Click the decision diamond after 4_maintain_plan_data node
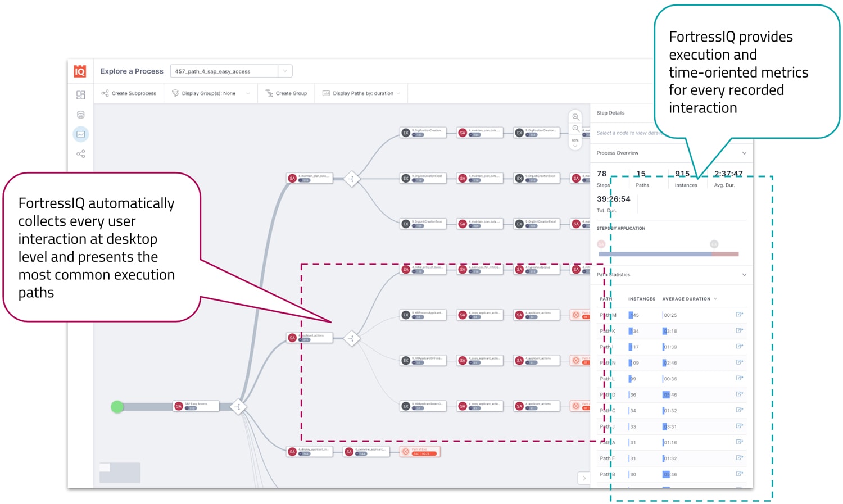The width and height of the screenshot is (843, 504). [352, 179]
